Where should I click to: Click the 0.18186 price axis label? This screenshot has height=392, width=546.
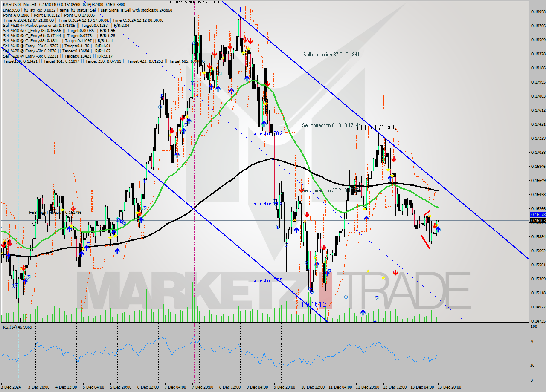pos(538,68)
